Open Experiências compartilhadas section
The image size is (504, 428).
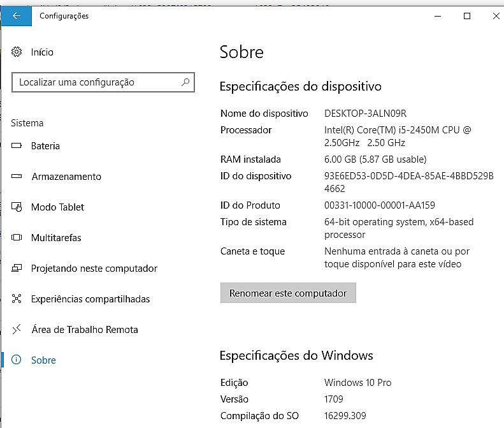pyautogui.click(x=90, y=299)
